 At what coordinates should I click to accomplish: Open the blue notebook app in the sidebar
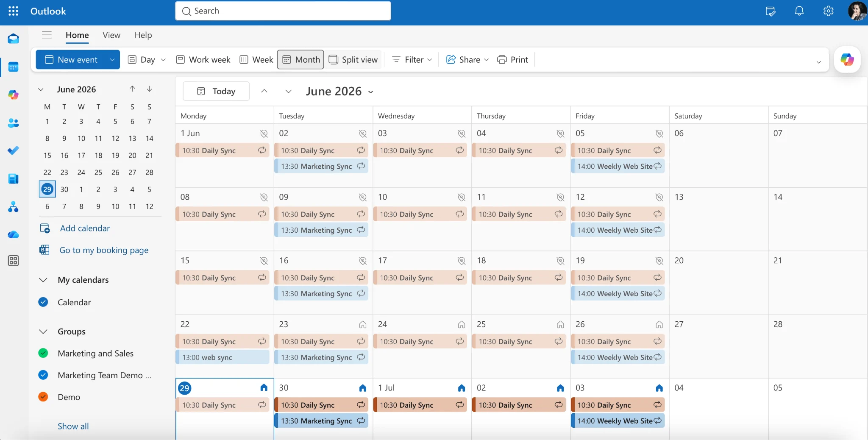[x=13, y=178]
